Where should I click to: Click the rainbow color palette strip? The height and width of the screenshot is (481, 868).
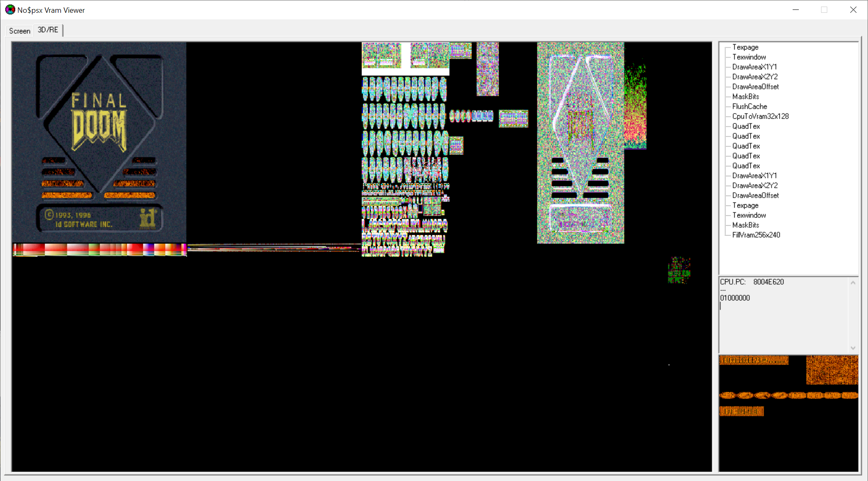pos(99,250)
